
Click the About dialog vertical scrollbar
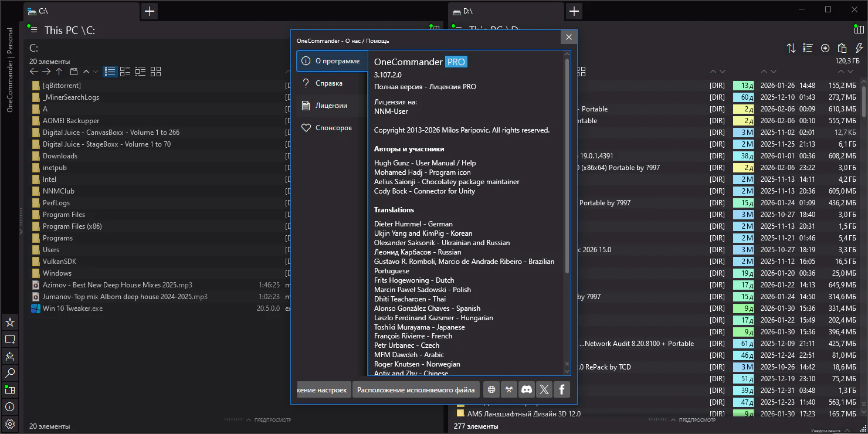(x=567, y=166)
